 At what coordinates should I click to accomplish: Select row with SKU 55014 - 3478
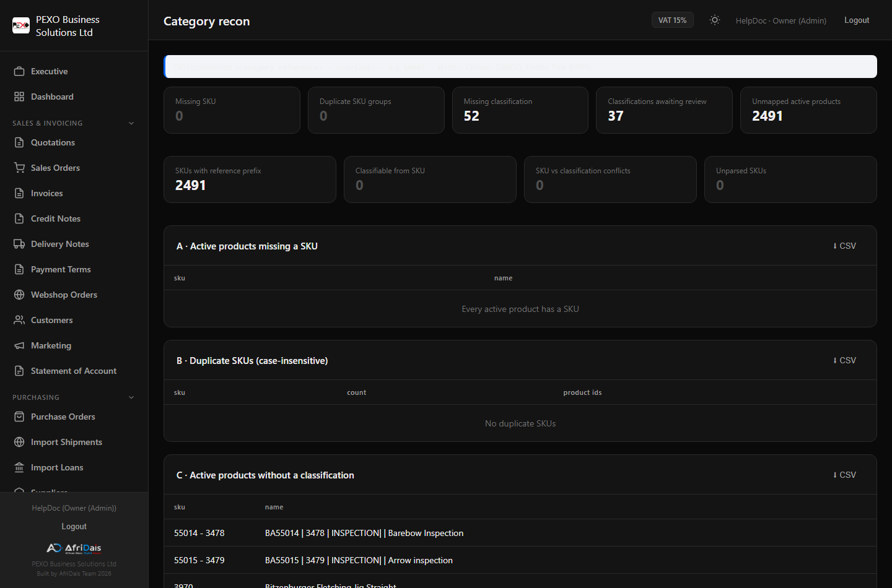coord(520,533)
